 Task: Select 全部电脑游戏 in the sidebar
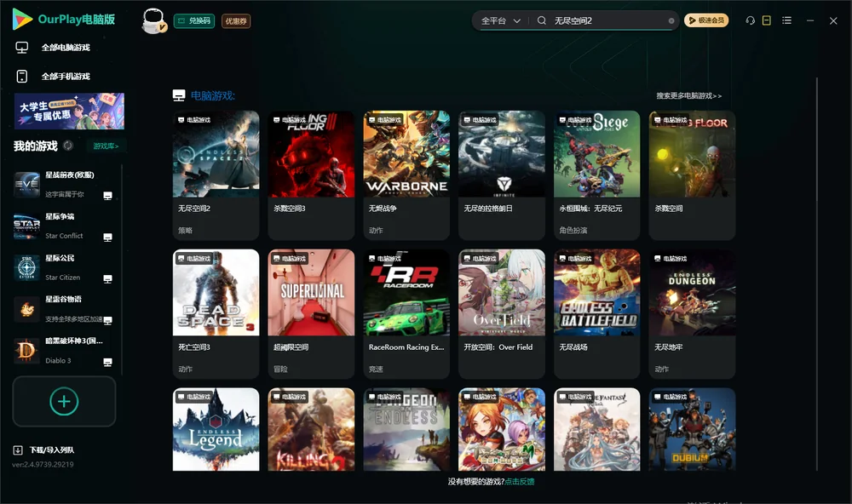pos(66,48)
